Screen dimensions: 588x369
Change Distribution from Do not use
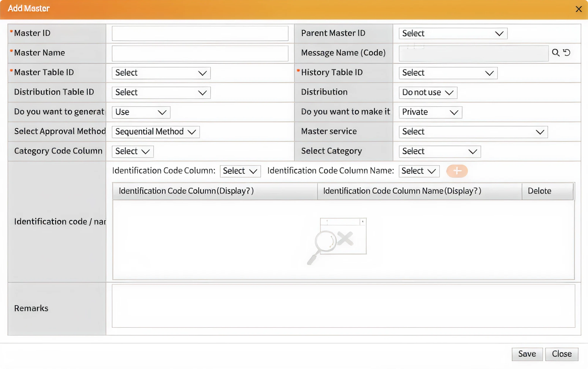[x=427, y=93]
